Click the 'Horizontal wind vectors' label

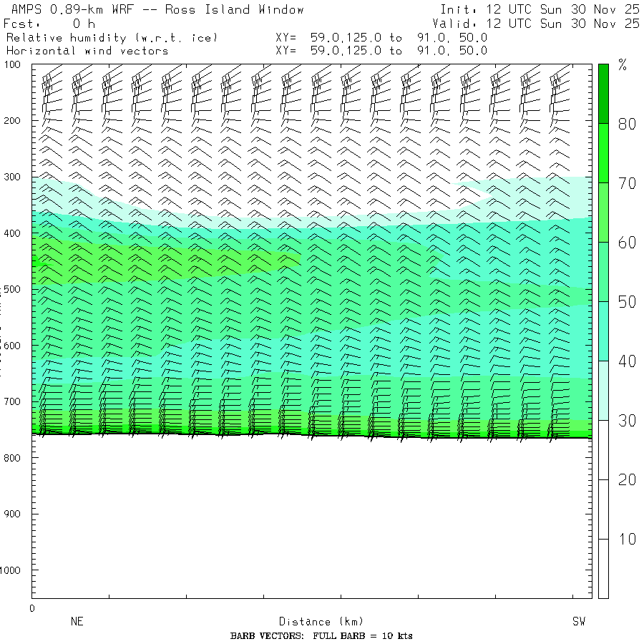tap(87, 51)
